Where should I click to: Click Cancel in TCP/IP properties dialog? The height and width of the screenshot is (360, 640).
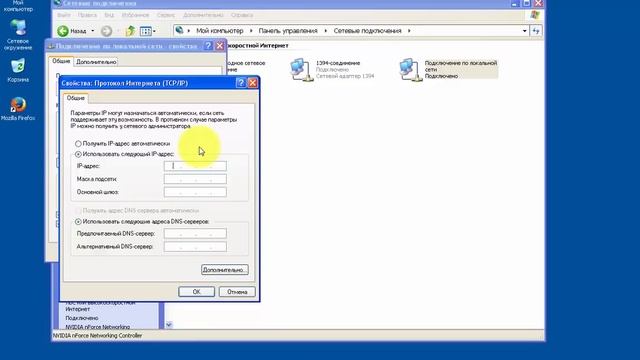pyautogui.click(x=237, y=292)
